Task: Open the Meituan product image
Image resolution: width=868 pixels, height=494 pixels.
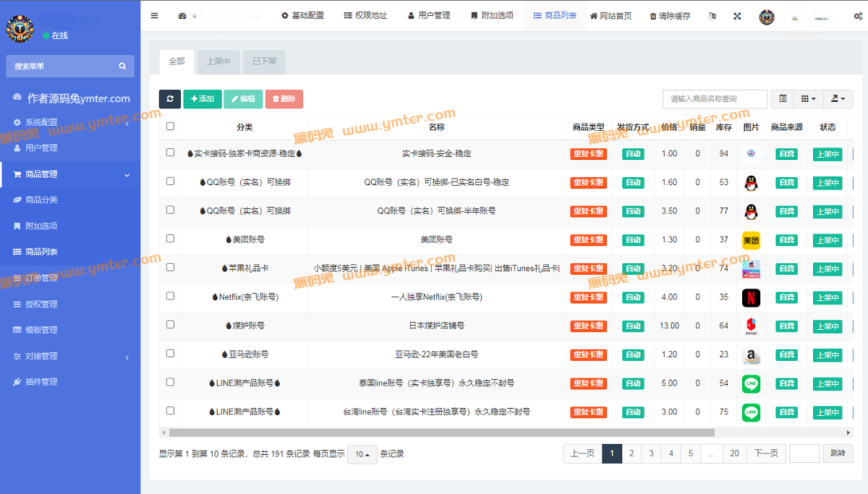Action: pos(751,240)
